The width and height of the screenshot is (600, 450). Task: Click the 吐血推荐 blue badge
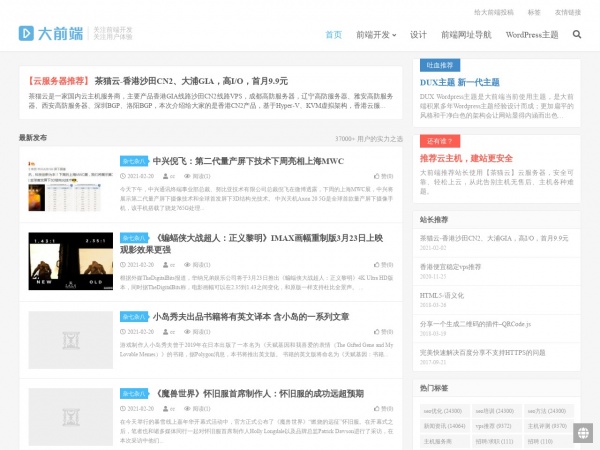[x=440, y=65]
